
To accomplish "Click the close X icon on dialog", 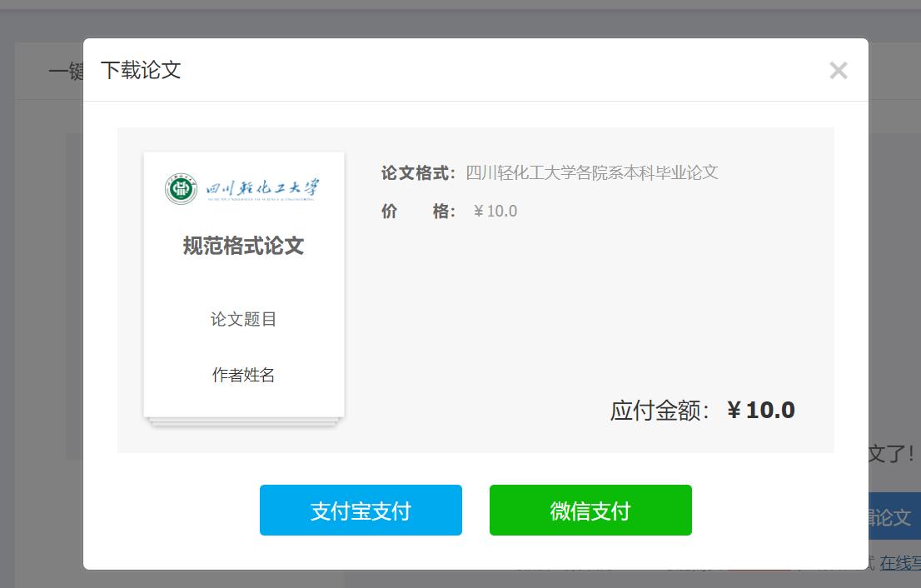I will coord(839,70).
